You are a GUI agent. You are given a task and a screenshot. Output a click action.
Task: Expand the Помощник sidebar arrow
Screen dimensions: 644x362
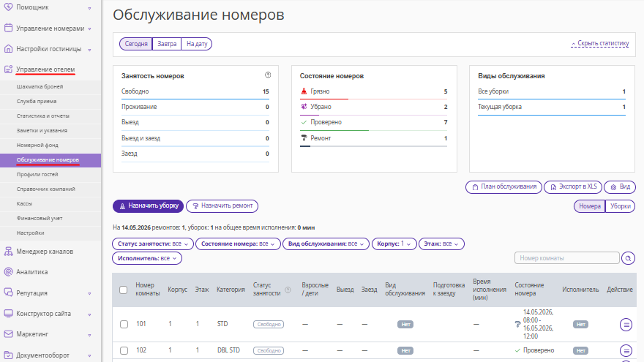tap(89, 8)
